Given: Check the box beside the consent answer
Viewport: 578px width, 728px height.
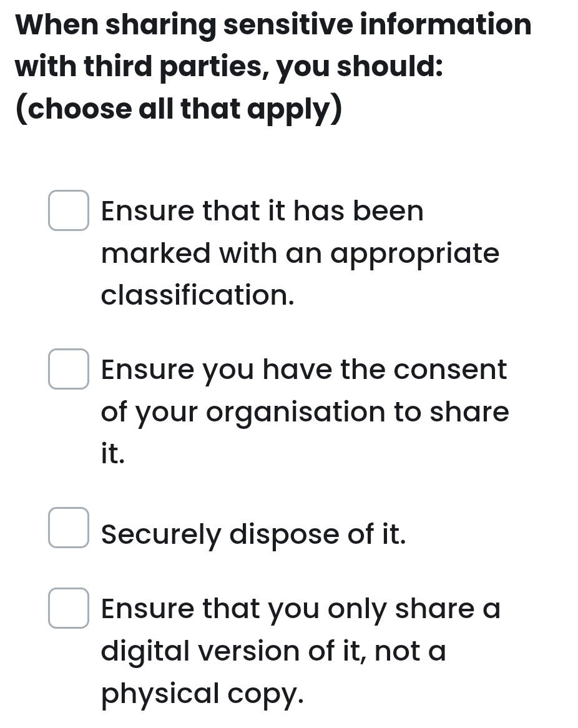Looking at the screenshot, I should click(69, 369).
